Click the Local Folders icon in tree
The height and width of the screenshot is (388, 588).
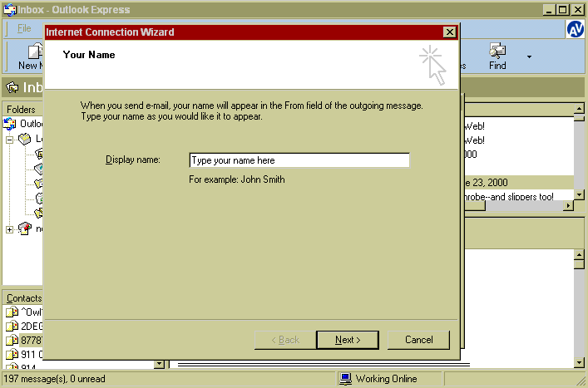tap(25, 139)
